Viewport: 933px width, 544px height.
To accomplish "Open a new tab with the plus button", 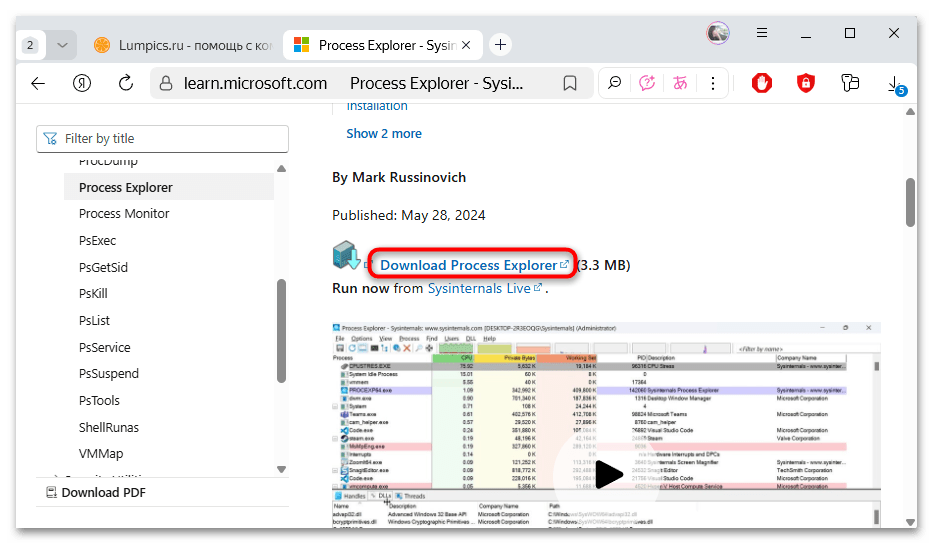I will tap(500, 45).
